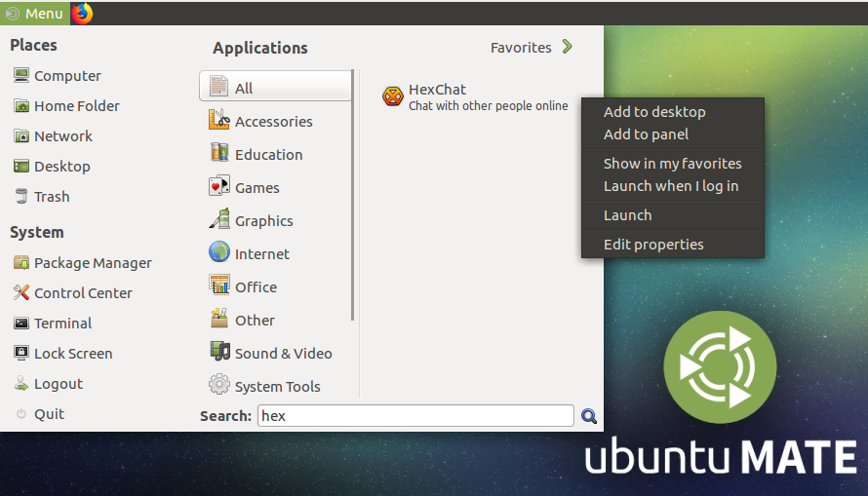Click the Quit power icon
Screen dimensions: 868x496
[x=21, y=413]
